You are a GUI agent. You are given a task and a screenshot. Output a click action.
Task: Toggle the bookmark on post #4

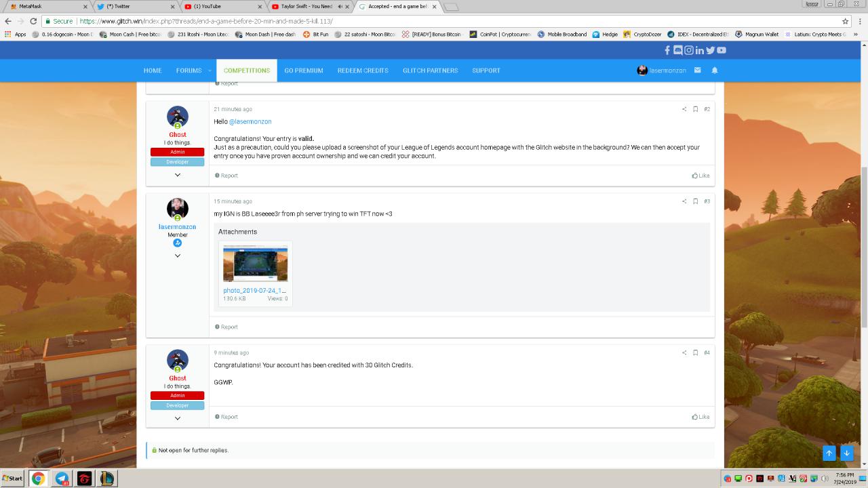click(x=695, y=353)
